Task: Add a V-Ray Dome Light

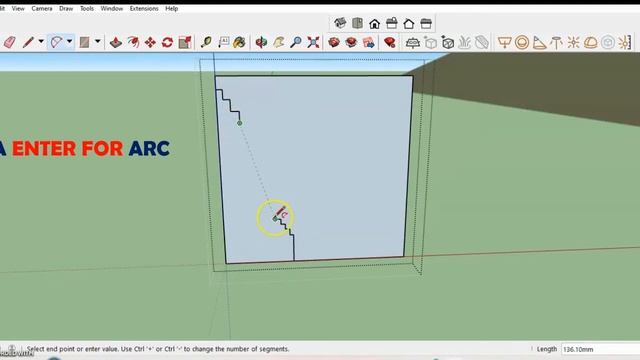Action: tap(591, 42)
